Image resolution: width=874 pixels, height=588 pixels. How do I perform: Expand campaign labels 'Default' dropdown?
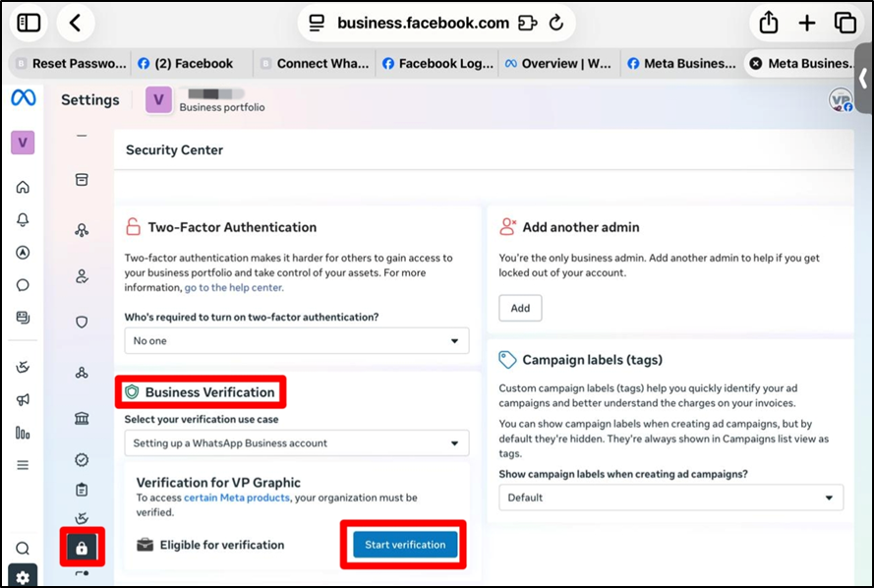(670, 498)
